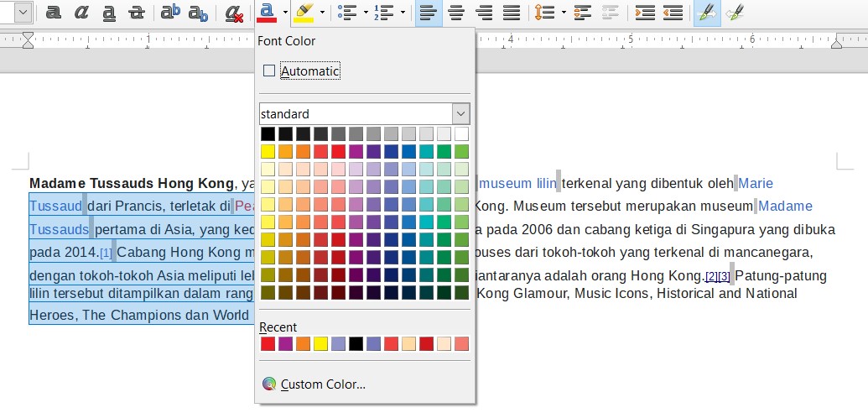The height and width of the screenshot is (413, 868).
Task: Click the left indent marker on the ruler
Action: (x=28, y=40)
